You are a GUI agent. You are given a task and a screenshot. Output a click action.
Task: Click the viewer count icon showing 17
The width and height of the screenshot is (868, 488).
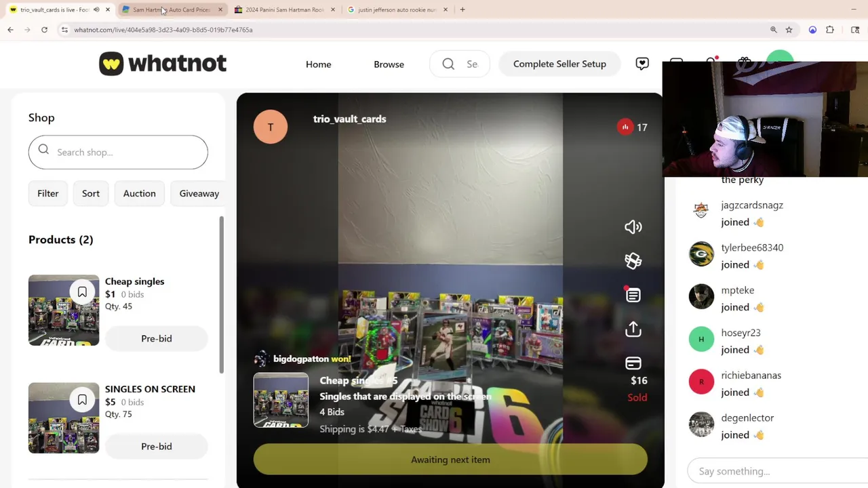point(625,127)
